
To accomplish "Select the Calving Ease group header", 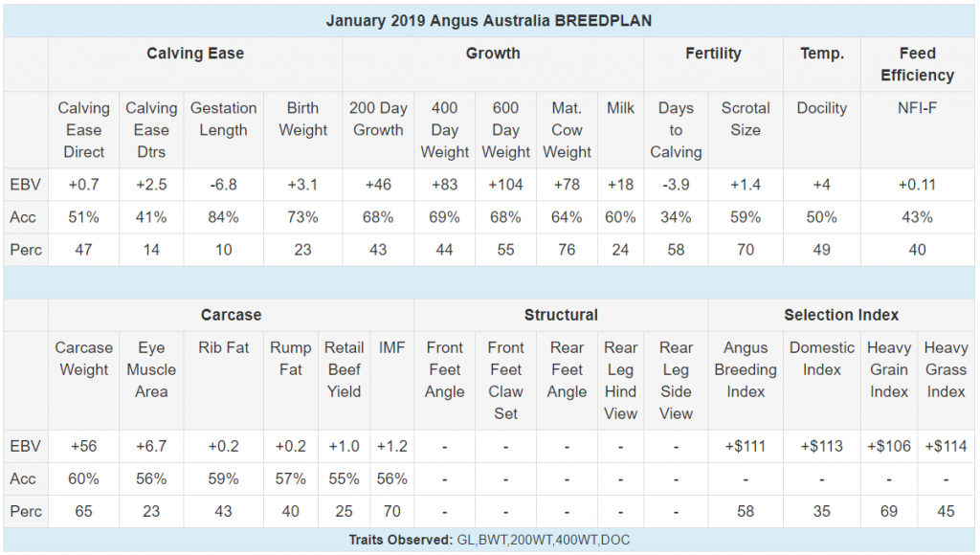I will pos(195,54).
